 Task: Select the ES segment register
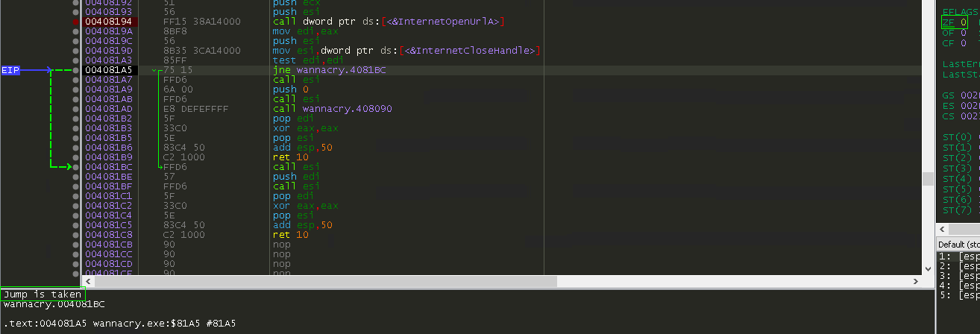coord(961,105)
